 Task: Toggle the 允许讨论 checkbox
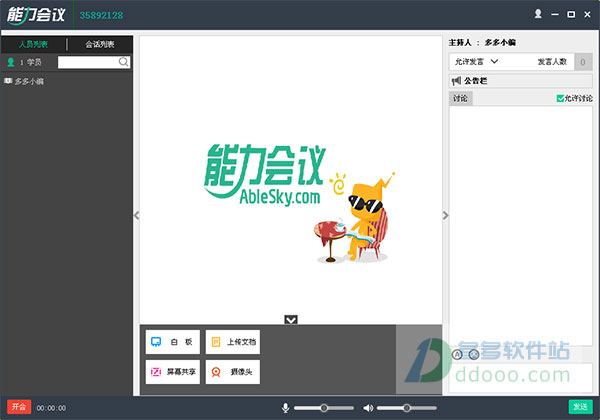(x=560, y=99)
